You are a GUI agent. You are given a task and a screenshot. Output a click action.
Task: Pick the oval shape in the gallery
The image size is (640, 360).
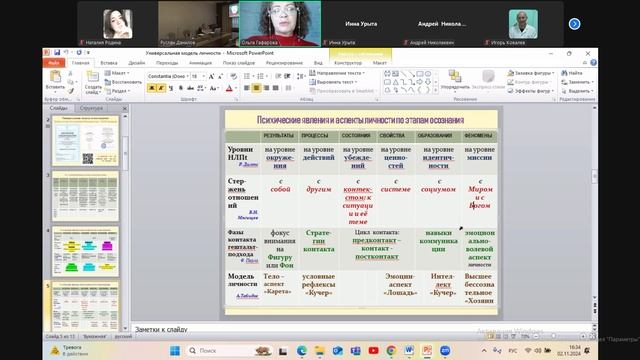point(427,74)
